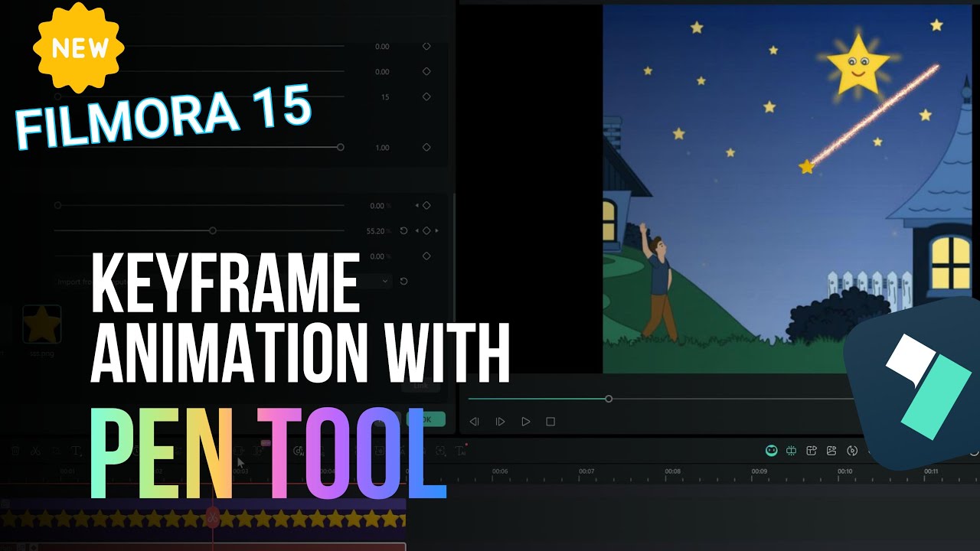The image size is (980, 551).
Task: Step back to the previous frame
Action: (x=474, y=422)
